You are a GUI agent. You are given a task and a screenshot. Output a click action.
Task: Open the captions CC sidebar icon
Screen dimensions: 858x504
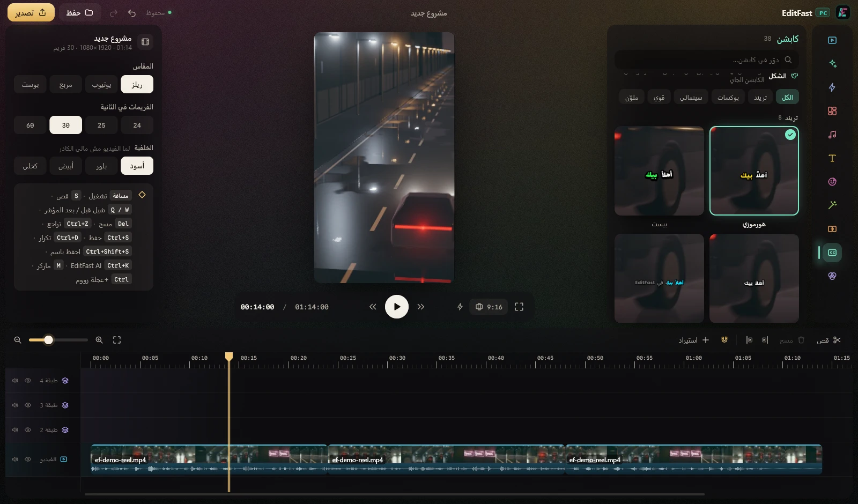[x=832, y=253]
